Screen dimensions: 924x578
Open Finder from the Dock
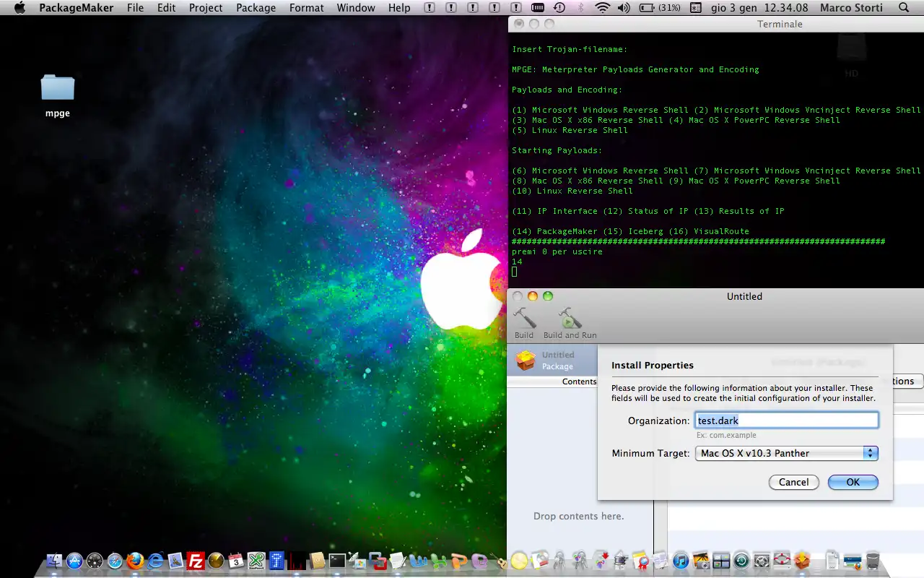[54, 560]
